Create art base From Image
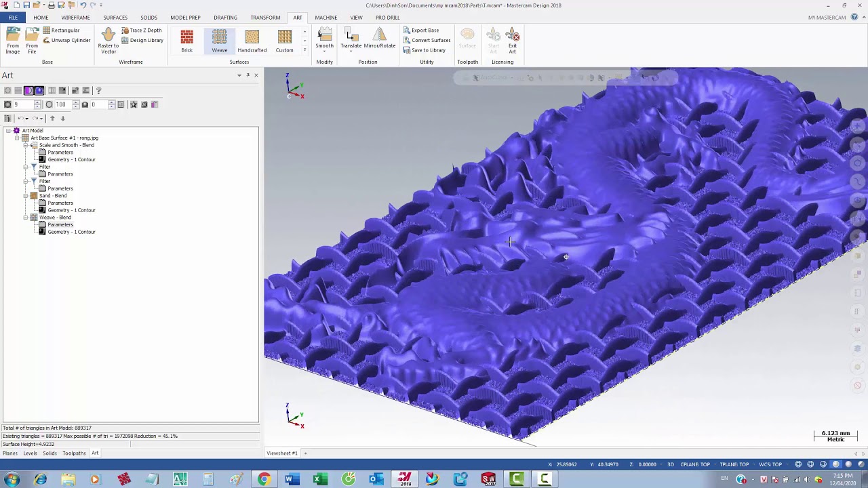 (13, 41)
